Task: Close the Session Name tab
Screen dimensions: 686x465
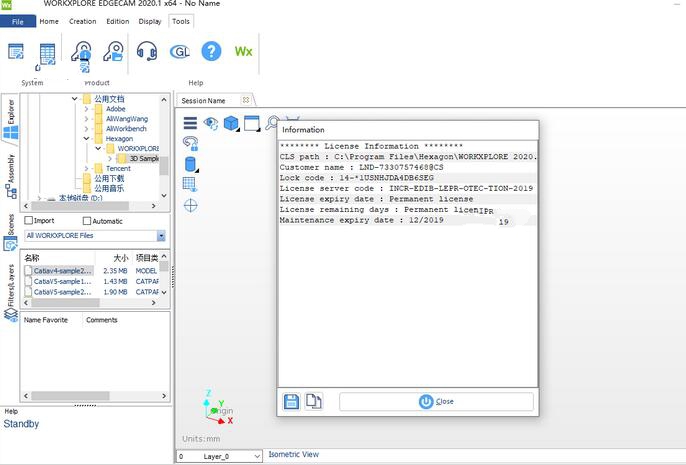Action: 246,100
